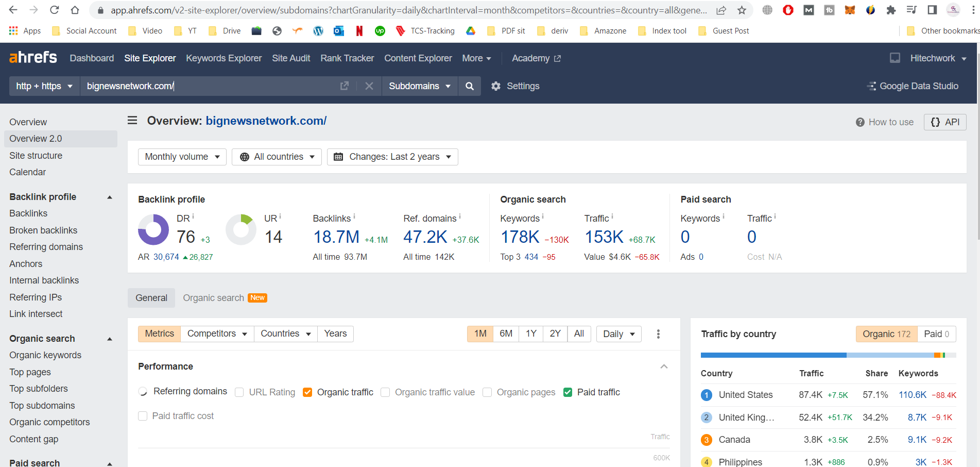Clear the URL with the X icon
Viewport: 980px width, 467px height.
click(369, 86)
